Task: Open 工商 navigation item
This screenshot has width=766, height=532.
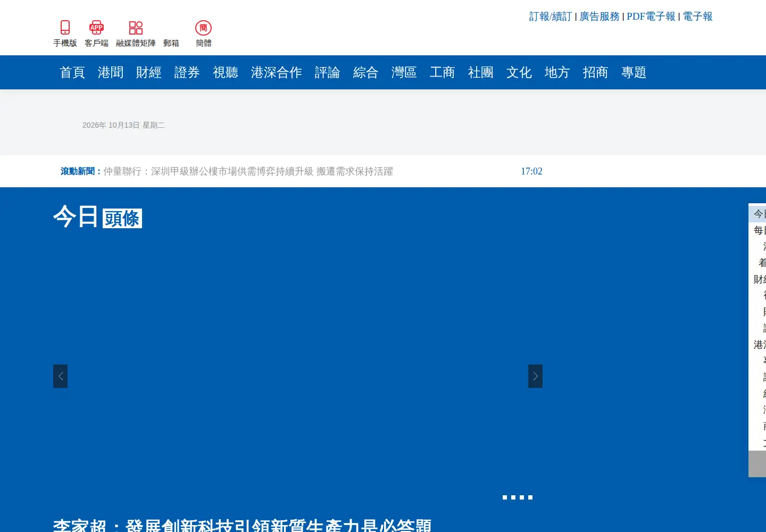Action: click(x=443, y=72)
